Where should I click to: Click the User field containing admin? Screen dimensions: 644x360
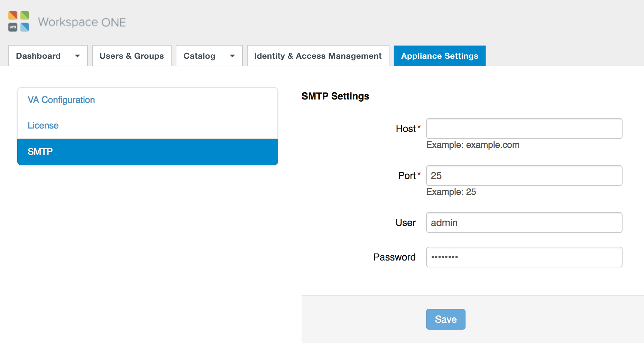524,223
